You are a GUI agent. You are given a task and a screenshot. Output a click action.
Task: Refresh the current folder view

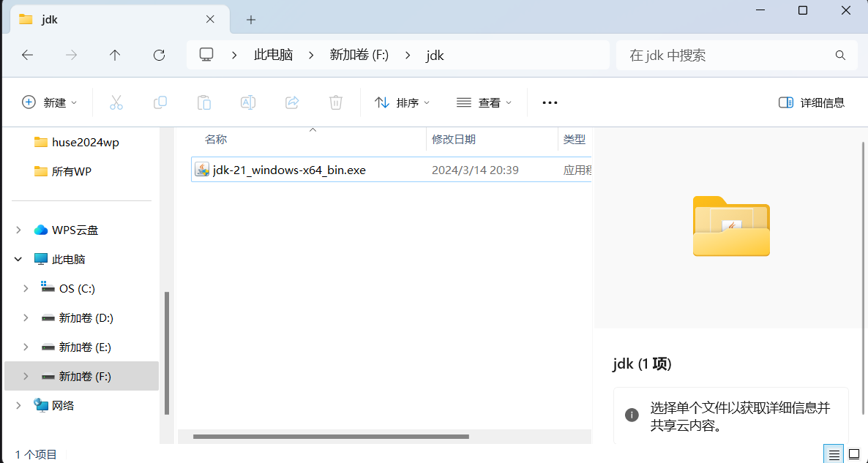tap(159, 55)
